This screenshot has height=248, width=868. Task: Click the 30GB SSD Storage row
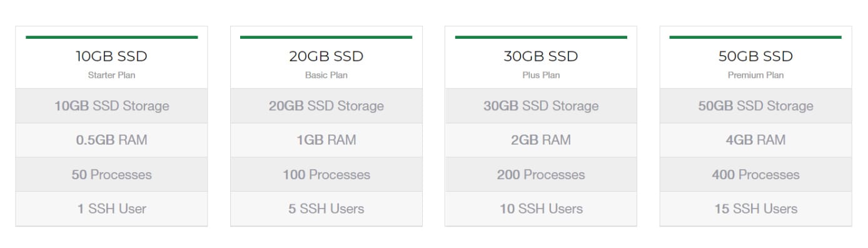click(x=541, y=106)
